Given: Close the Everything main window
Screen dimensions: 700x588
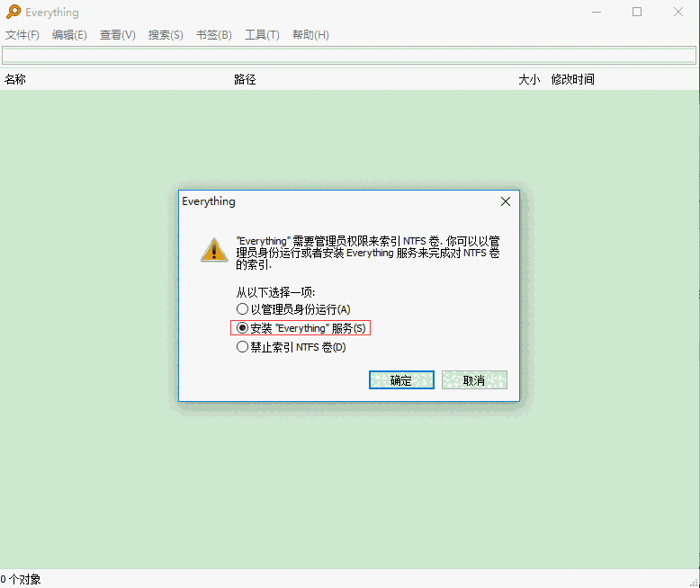Looking at the screenshot, I should 678,12.
